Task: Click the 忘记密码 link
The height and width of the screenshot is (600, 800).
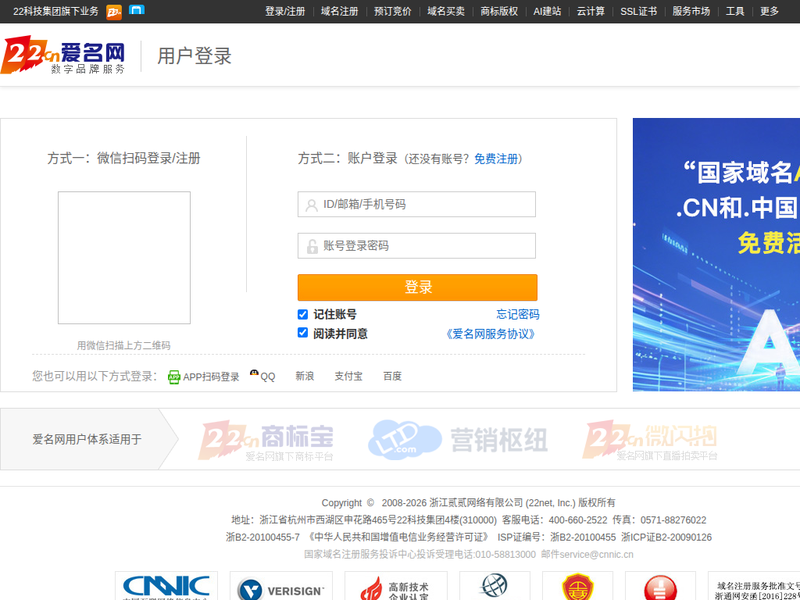Action: (x=517, y=314)
